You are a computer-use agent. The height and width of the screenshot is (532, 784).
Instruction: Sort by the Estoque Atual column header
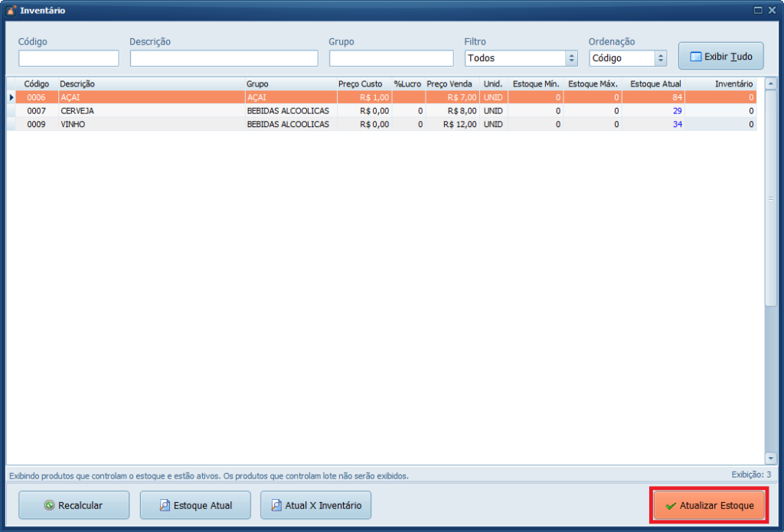(x=655, y=83)
